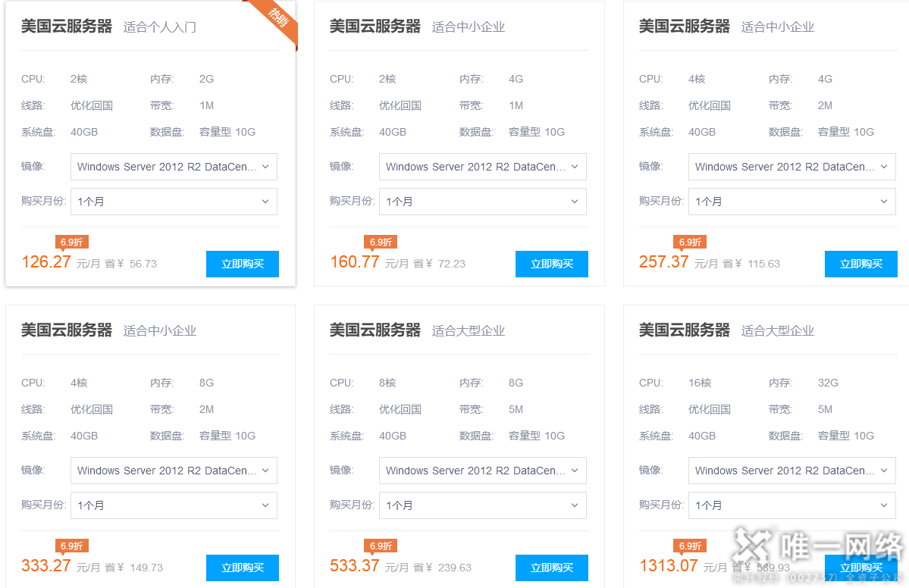Screen dimensions: 909x588
Task: Click savings amount 56.73
Action: click(x=143, y=264)
